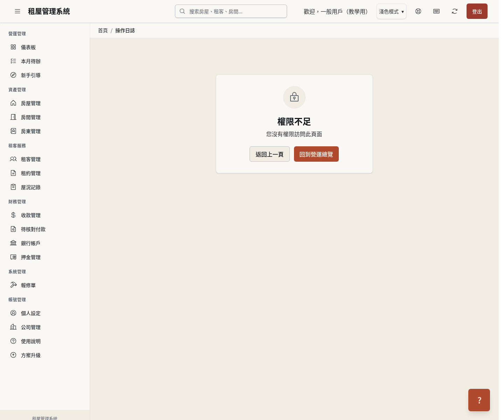
Task: Click the 房屋管理 house icon
Action: (x=13, y=103)
